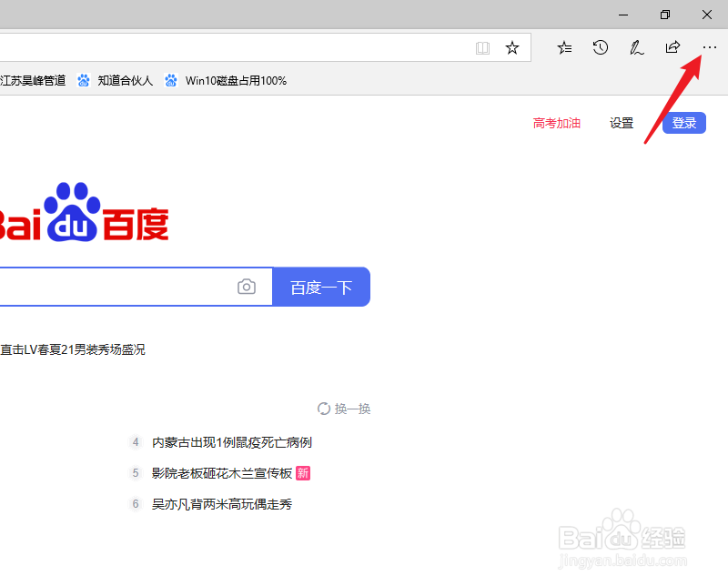Image resolution: width=728 pixels, height=586 pixels.
Task: Open the Add notes pen icon
Action: tap(636, 47)
